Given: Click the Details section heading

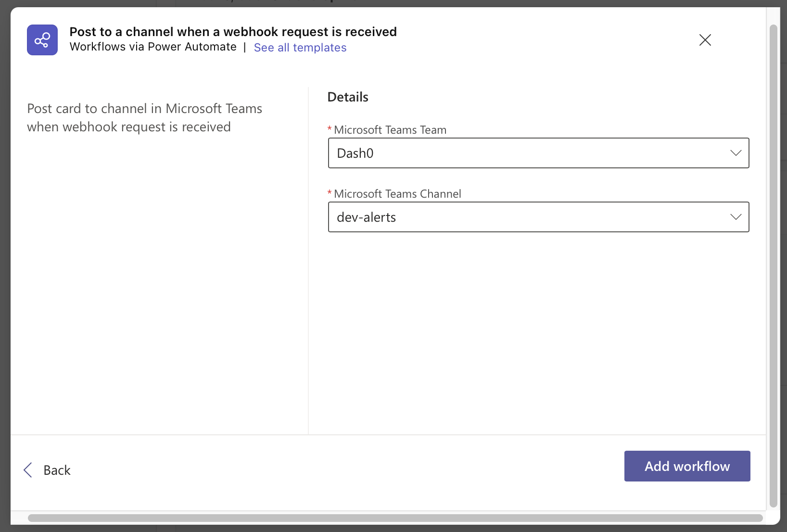Looking at the screenshot, I should (x=348, y=97).
